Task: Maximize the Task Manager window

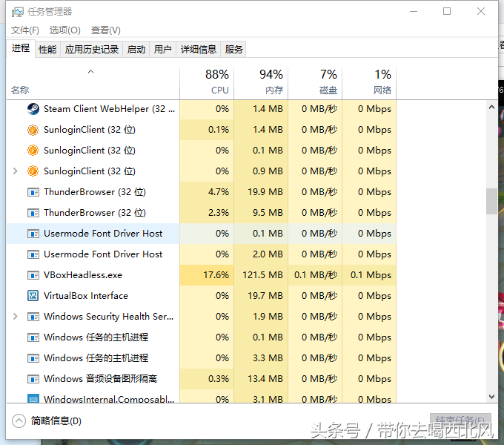Action: pyautogui.click(x=447, y=12)
